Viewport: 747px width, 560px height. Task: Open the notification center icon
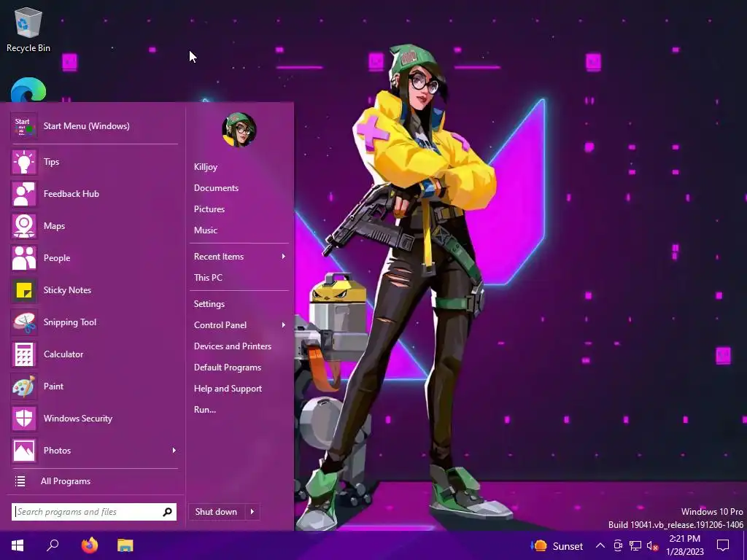[723, 545]
